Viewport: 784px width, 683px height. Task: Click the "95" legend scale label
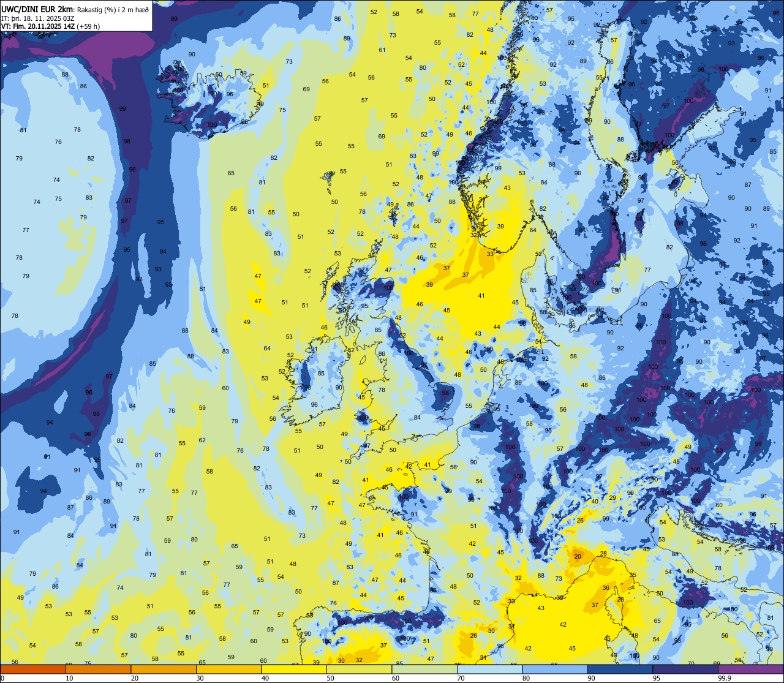click(x=656, y=677)
